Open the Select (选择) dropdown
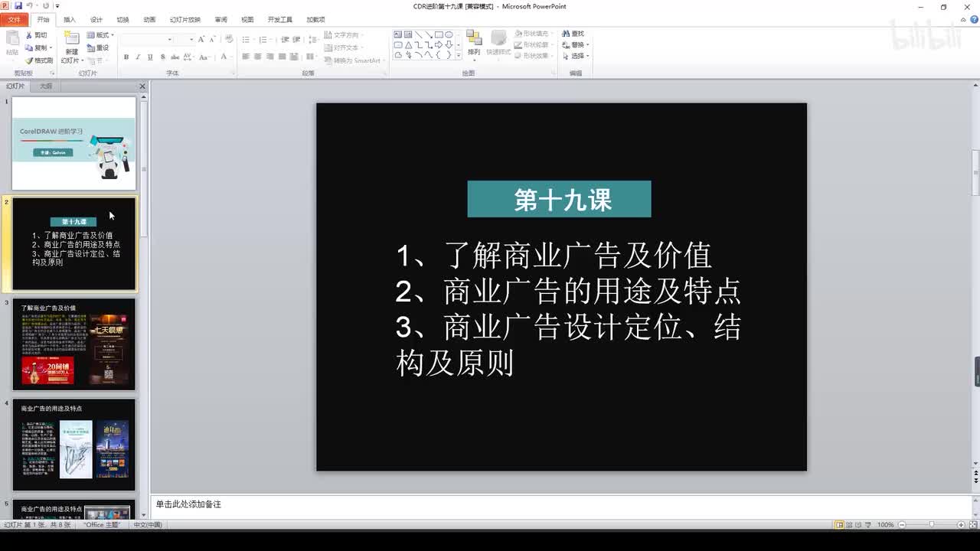The image size is (980, 551). (575, 56)
